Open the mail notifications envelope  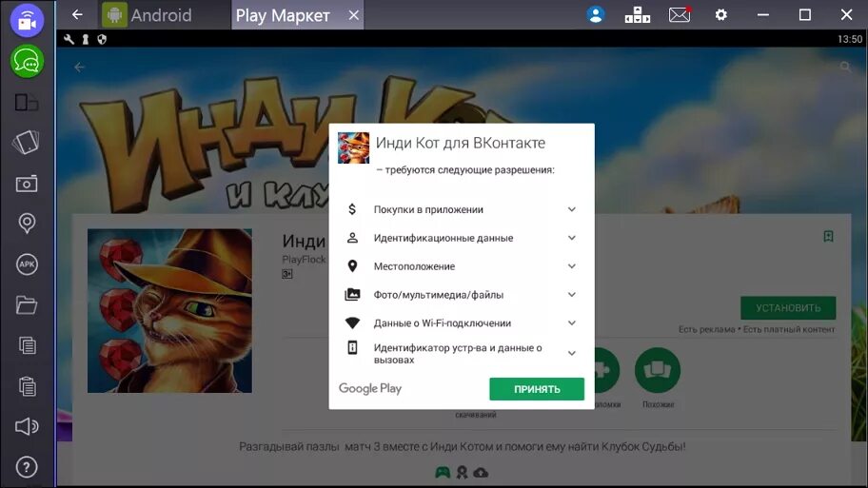click(x=680, y=14)
